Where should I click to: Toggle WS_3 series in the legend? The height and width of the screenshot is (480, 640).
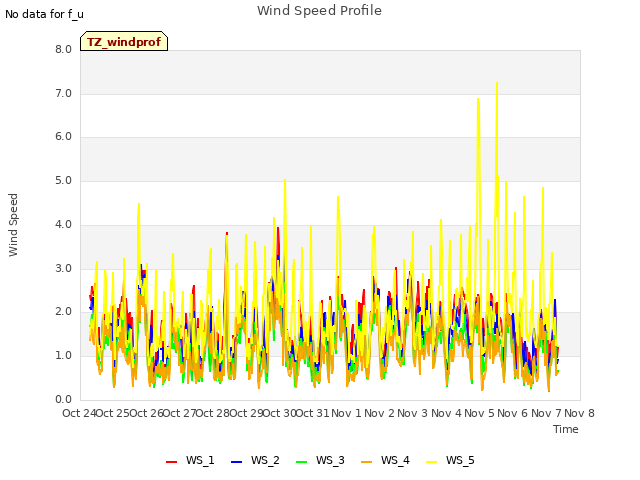pyautogui.click(x=320, y=460)
